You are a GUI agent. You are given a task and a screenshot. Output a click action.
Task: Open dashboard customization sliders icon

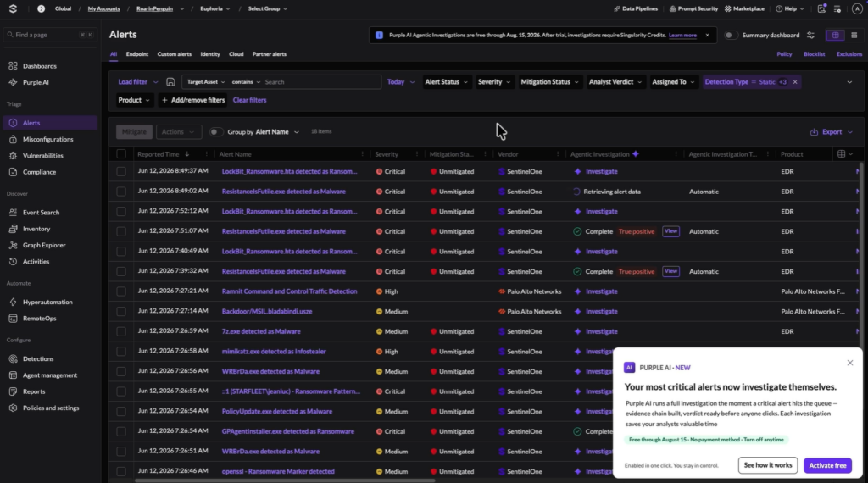(810, 35)
